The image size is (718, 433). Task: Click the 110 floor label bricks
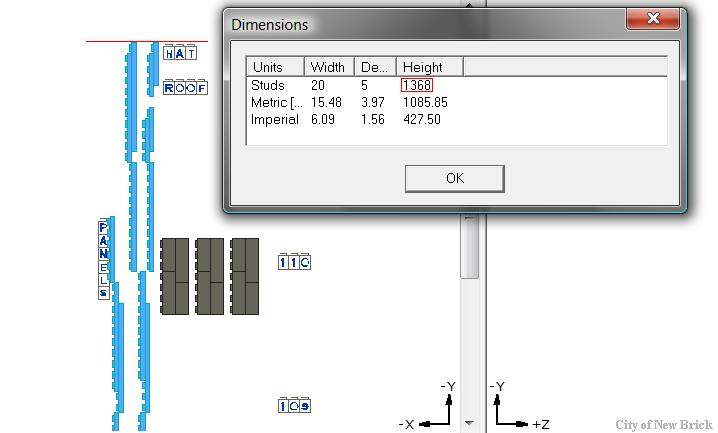coord(294,262)
